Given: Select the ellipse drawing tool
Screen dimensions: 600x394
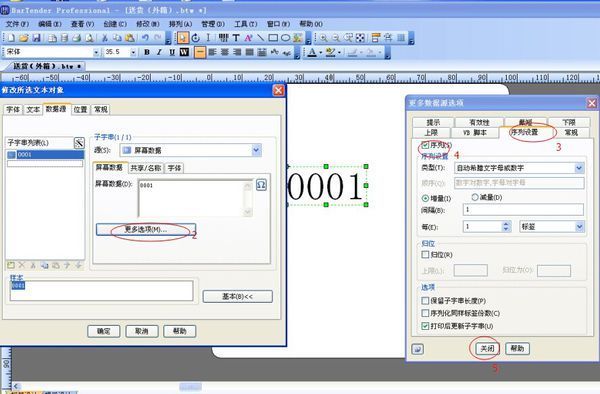Looking at the screenshot, I should click(285, 38).
